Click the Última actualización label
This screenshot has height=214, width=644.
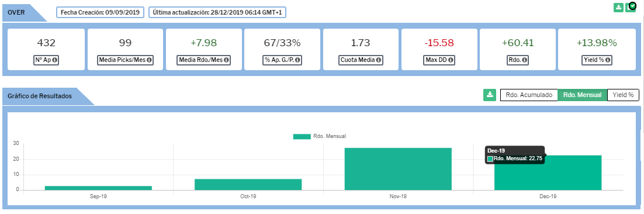pos(217,12)
